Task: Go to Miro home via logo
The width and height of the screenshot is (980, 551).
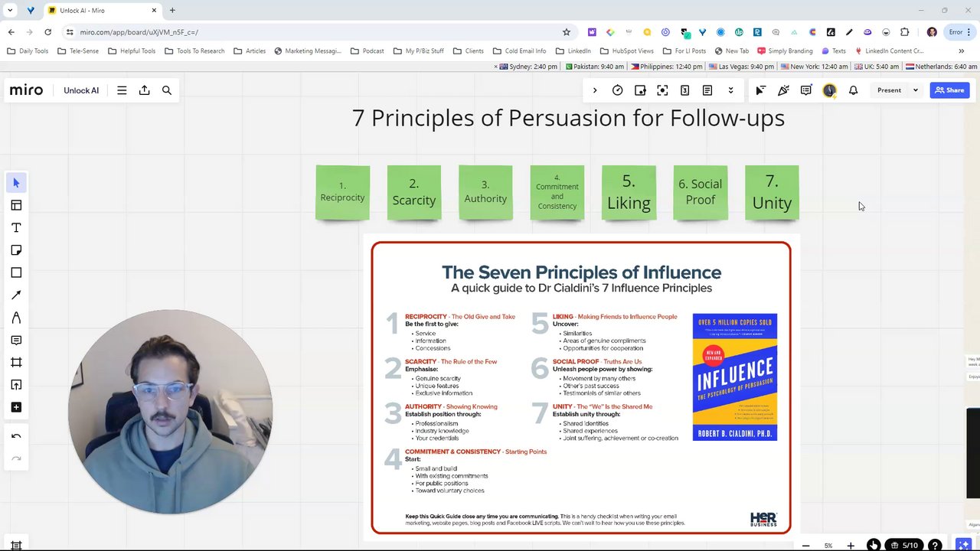Action: 26,90
